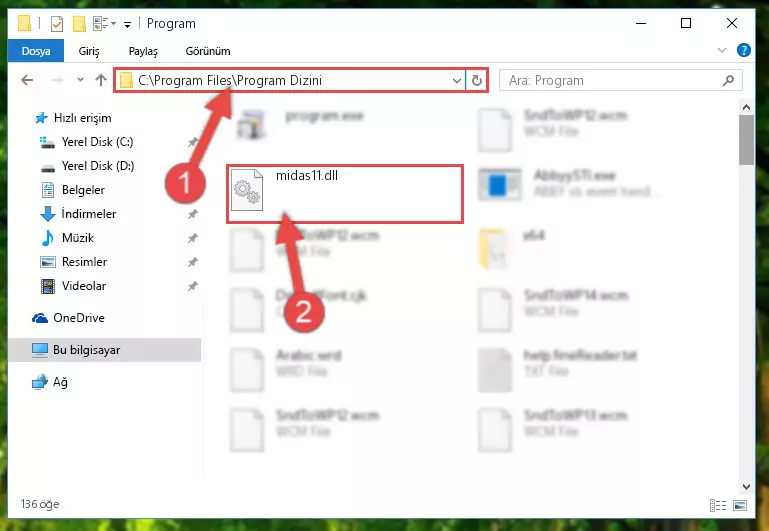
Task: Click the pin icon beside İndirmeler
Action: 193,214
